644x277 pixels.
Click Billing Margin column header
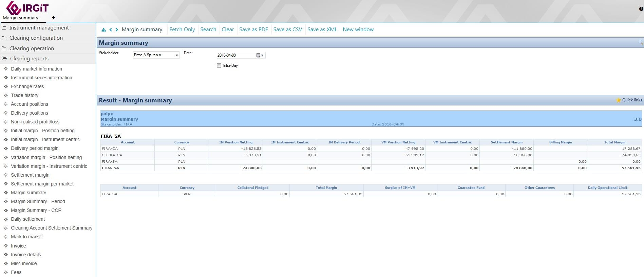click(561, 142)
